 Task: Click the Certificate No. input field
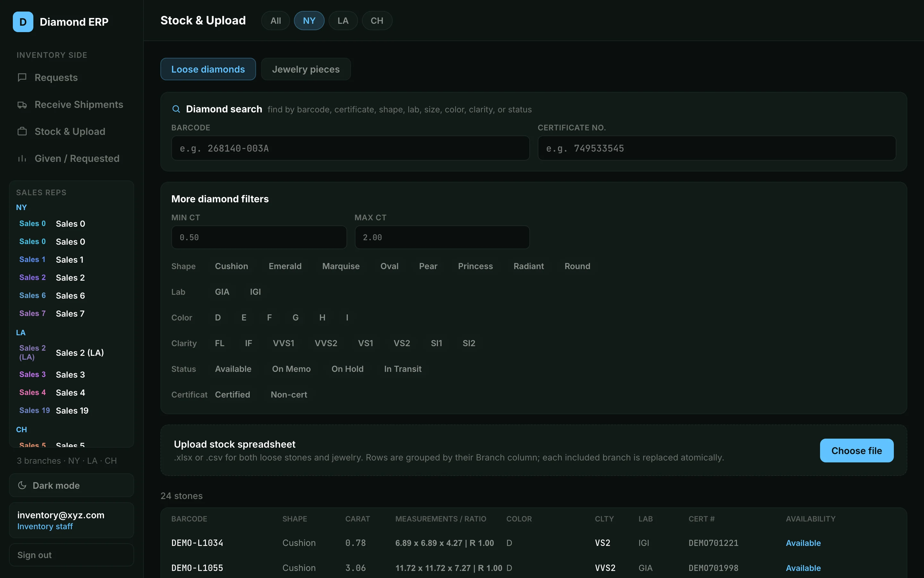[717, 148]
